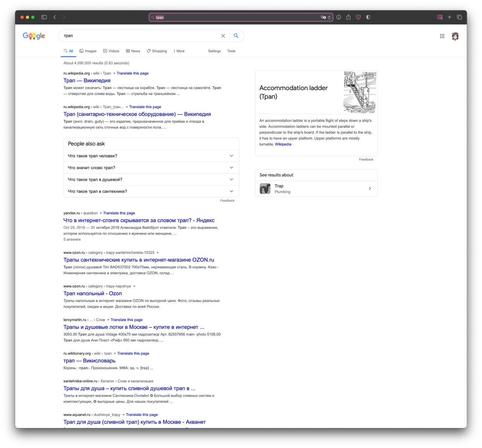Viewport: 482px width, 448px height.
Task: Open a new tab with plus icon
Action: tap(449, 17)
